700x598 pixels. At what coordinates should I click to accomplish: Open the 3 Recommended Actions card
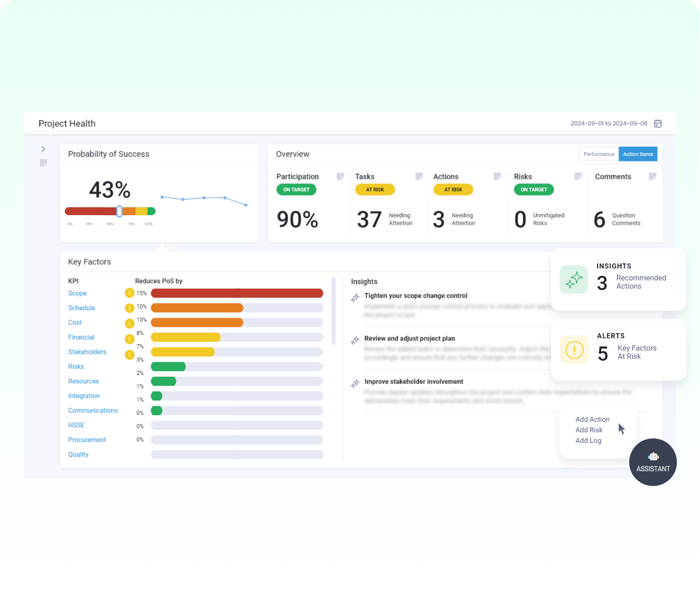coord(618,279)
